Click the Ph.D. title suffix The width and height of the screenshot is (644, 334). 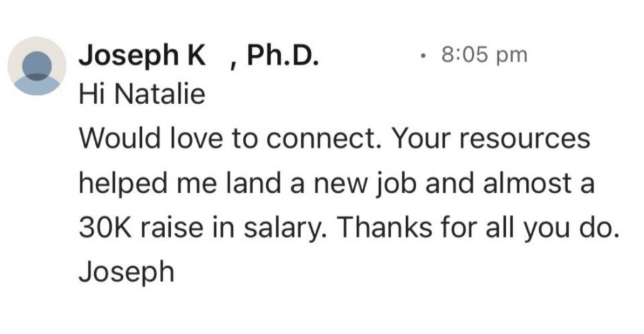point(282,57)
